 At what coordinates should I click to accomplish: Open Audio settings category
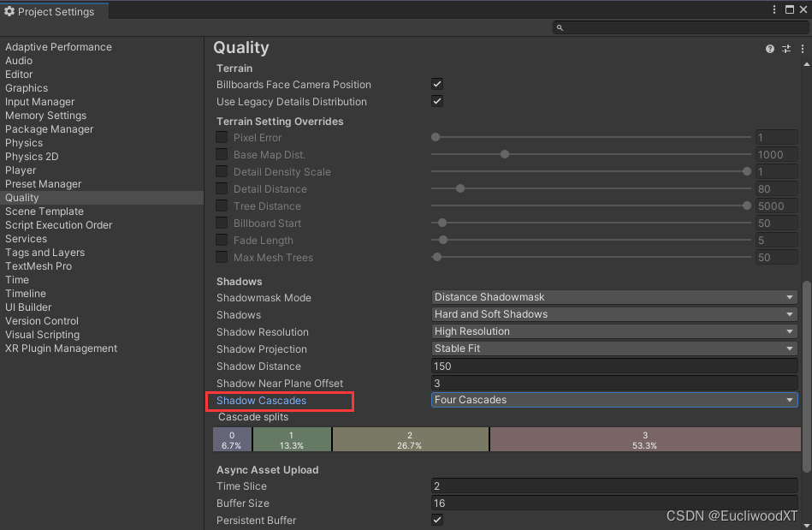click(x=19, y=61)
